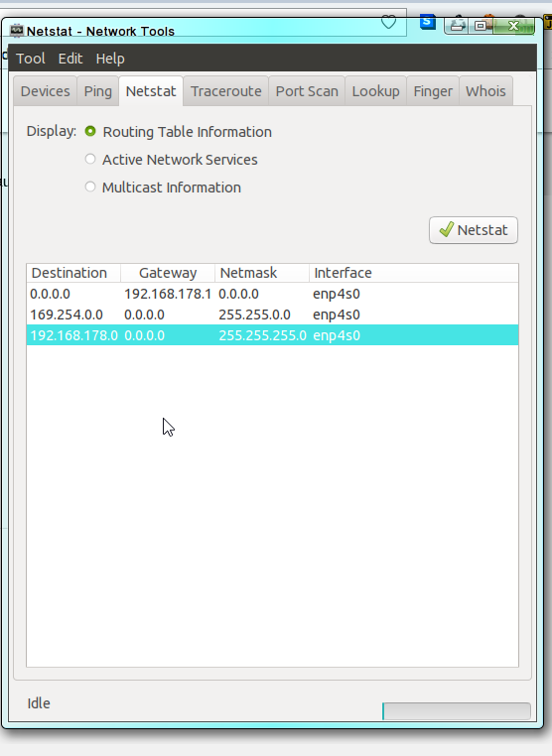Sort by Destination column header
This screenshot has width=552, height=756.
point(73,273)
